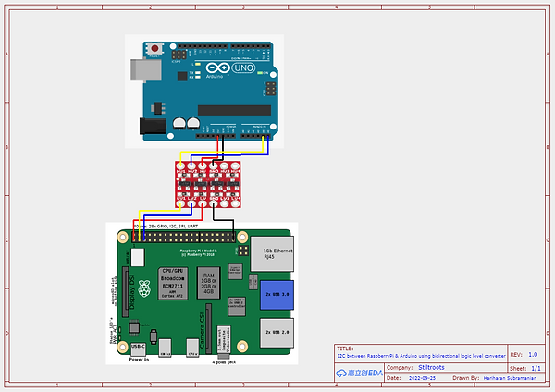This screenshot has height=392, width=555.
Task: Click the CPU/GPU Broadcom BCM2711 chip
Action: pos(173,284)
